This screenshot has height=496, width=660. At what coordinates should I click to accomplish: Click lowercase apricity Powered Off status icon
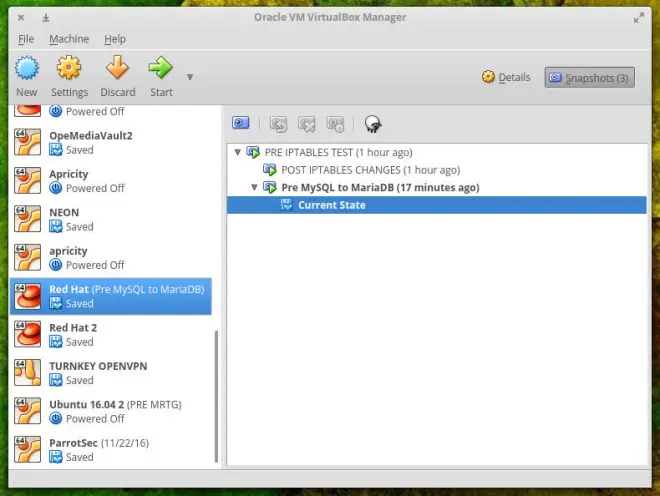pos(56,265)
